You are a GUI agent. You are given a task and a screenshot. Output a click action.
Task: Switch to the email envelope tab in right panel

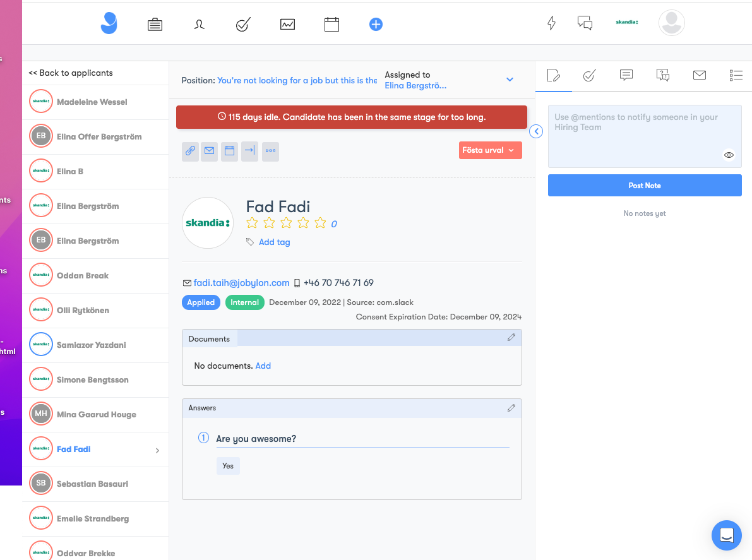point(699,75)
